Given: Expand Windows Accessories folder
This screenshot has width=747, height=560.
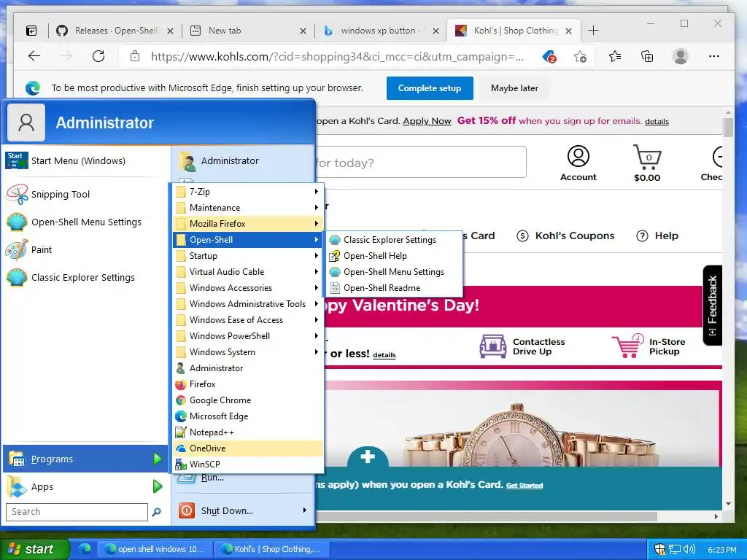Looking at the screenshot, I should point(248,287).
